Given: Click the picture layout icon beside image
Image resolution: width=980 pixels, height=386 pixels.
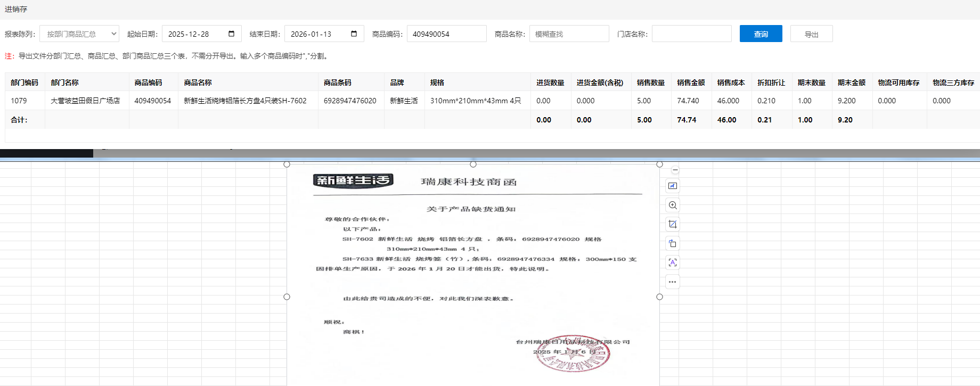Looking at the screenshot, I should pyautogui.click(x=673, y=186).
